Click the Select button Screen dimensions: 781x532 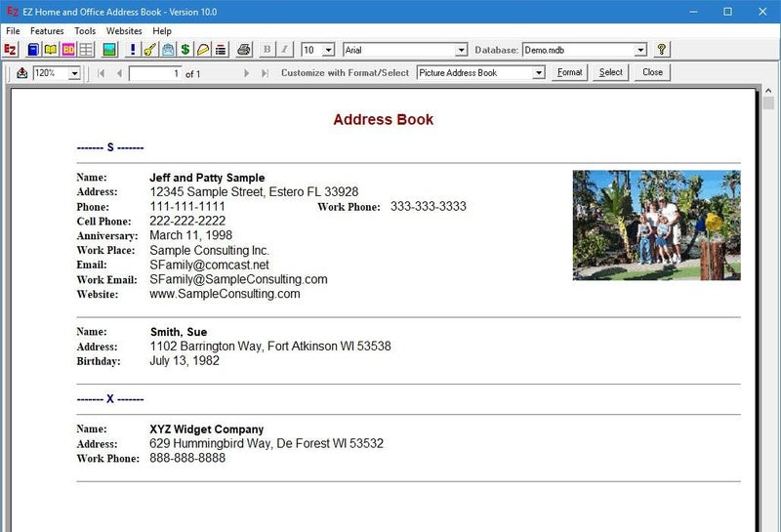coord(611,73)
